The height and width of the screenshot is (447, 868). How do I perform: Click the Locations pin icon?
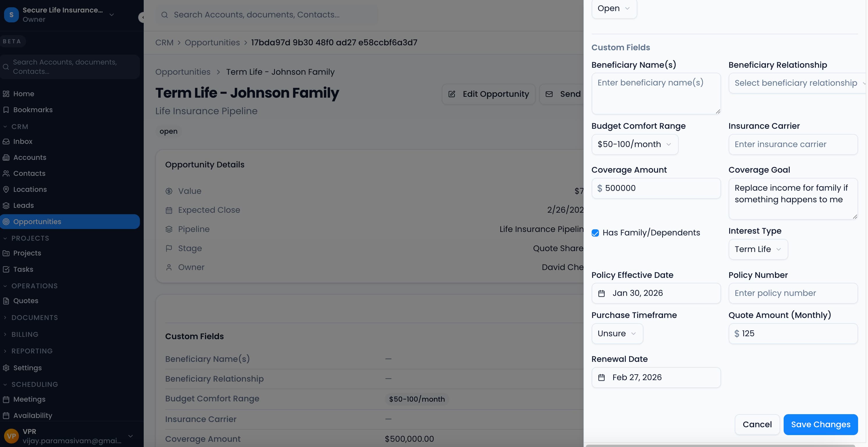click(x=6, y=189)
